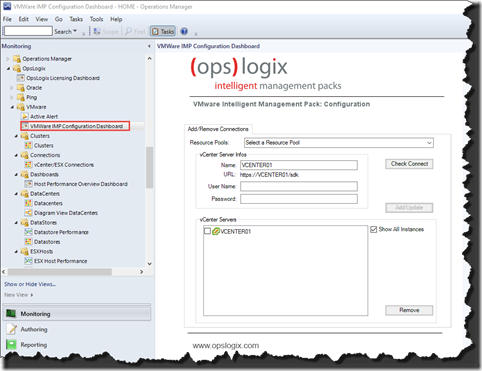Collapse the VMware folder in tree

(12, 107)
